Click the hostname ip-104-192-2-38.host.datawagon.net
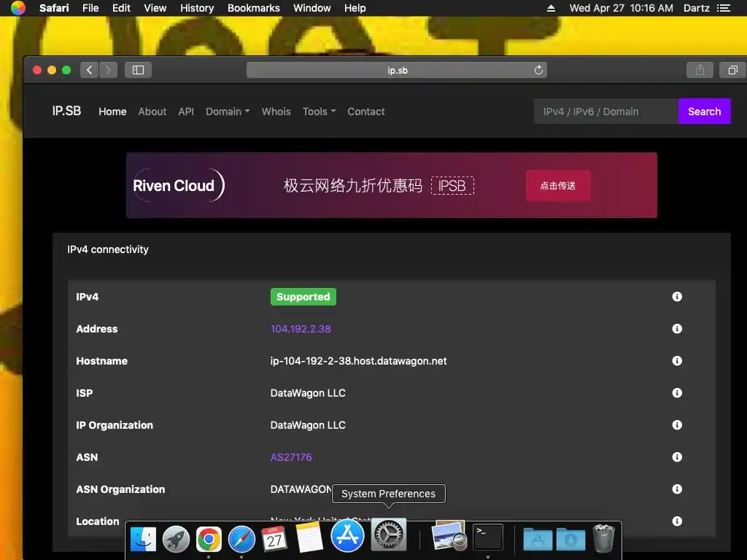This screenshot has height=560, width=747. [x=358, y=361]
